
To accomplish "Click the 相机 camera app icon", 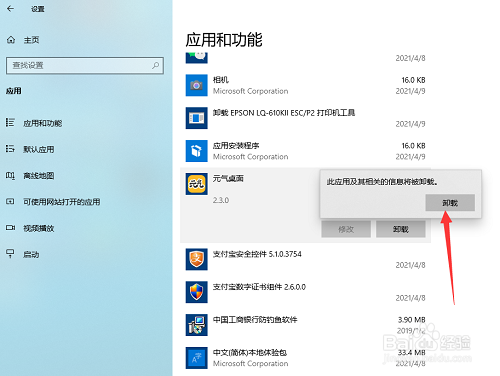I will (197, 85).
